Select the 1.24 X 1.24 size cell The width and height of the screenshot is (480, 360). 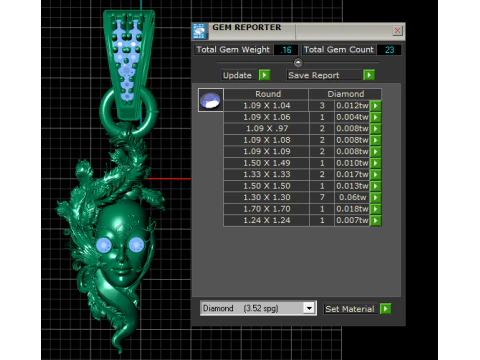[x=266, y=221]
